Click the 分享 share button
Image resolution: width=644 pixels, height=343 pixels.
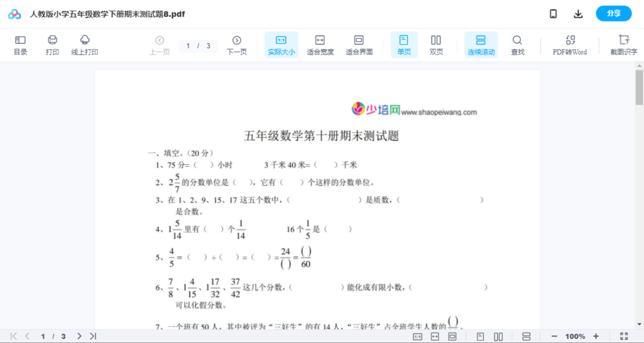(x=614, y=13)
